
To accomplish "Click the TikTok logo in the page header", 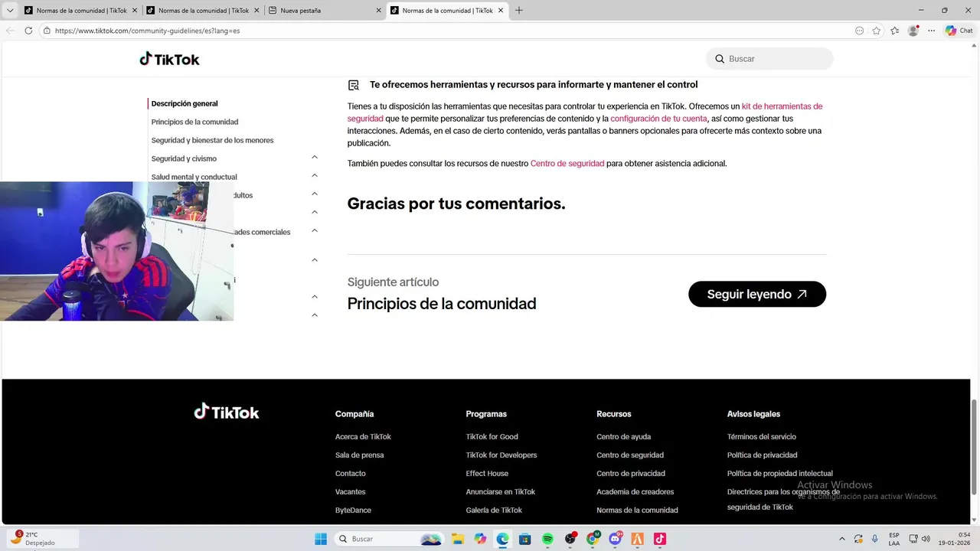I will [x=169, y=59].
